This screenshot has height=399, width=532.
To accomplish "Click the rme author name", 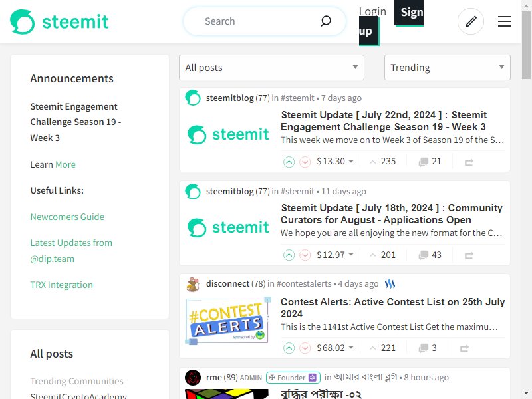I will tap(213, 377).
